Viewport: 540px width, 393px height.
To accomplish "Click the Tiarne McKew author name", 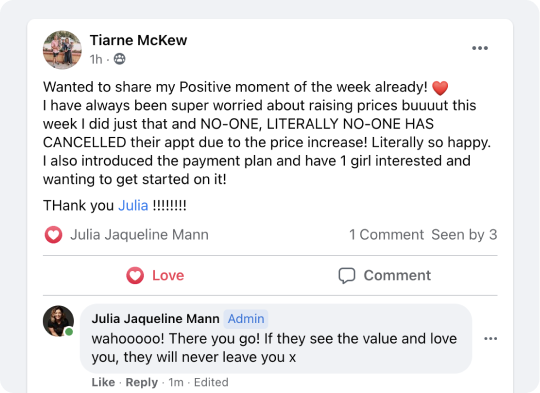I will coord(138,40).
